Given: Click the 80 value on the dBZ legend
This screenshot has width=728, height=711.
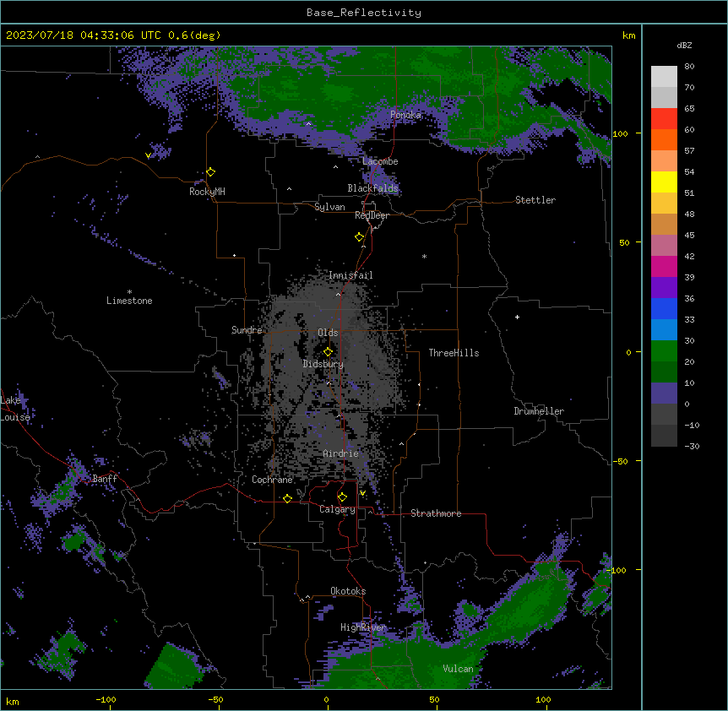Looking at the screenshot, I should point(689,67).
